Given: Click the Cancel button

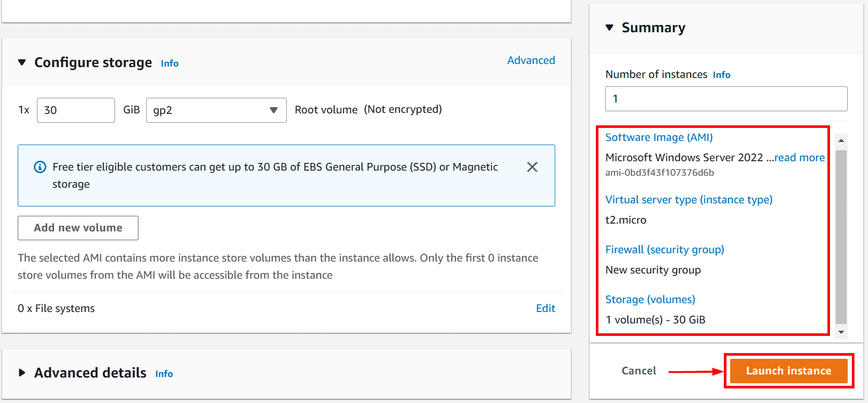Looking at the screenshot, I should point(639,371).
